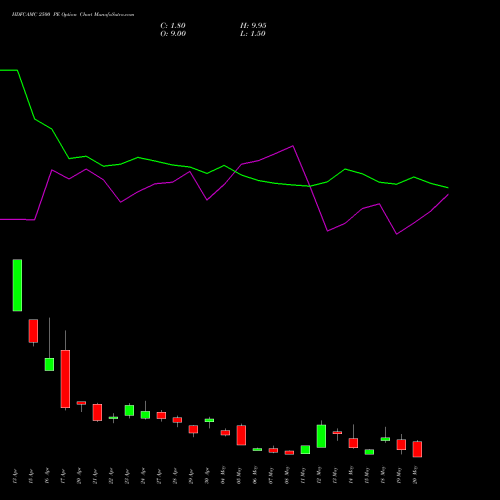The height and width of the screenshot is (500, 500).
Task: Select the open price O: 9.00 label
Action: 173,34
